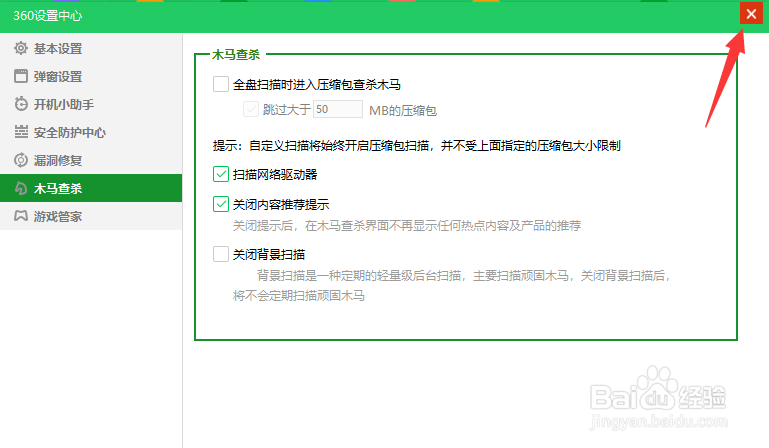Enable 全盘扫描时进入压缩包查杀木马 checkbox
The image size is (769, 448).
[221, 84]
